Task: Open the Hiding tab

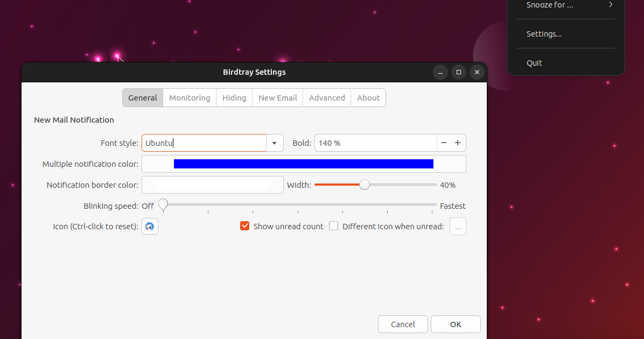Action: pos(234,97)
